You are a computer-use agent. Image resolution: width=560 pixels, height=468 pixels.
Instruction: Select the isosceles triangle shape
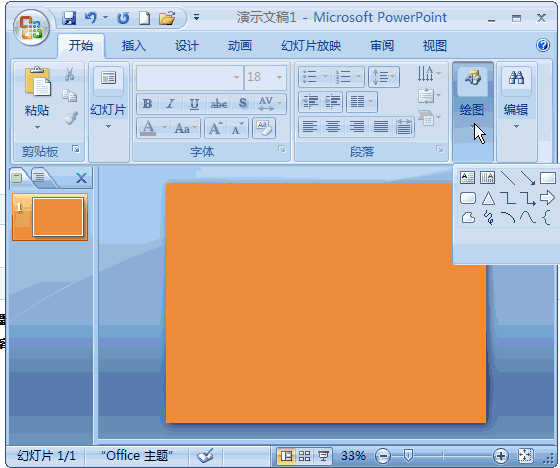(488, 198)
